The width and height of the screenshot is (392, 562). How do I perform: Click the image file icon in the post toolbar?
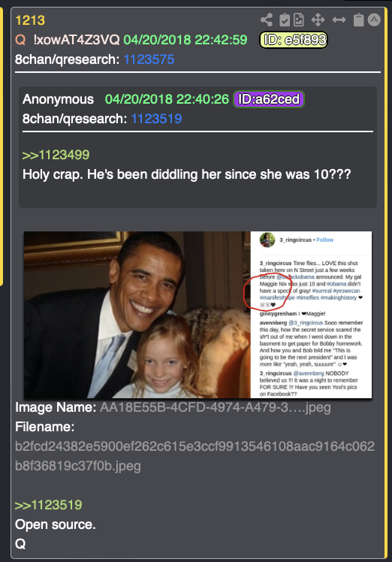point(299,20)
